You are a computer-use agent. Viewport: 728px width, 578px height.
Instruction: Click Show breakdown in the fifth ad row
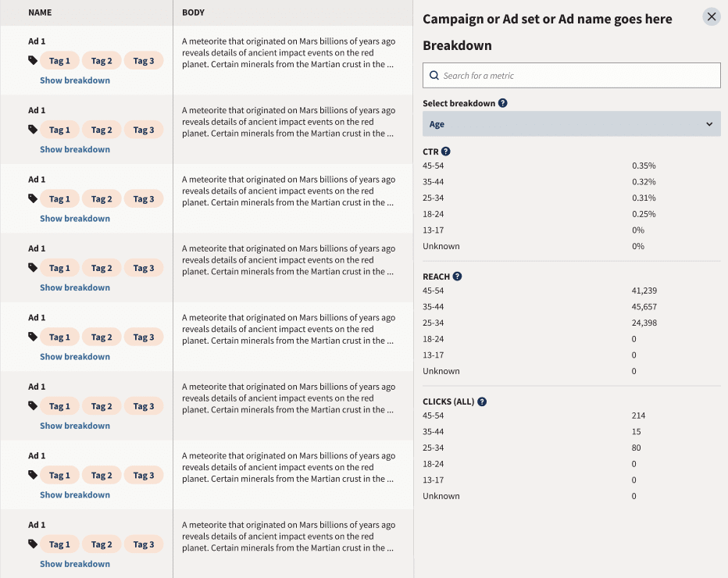pos(75,357)
